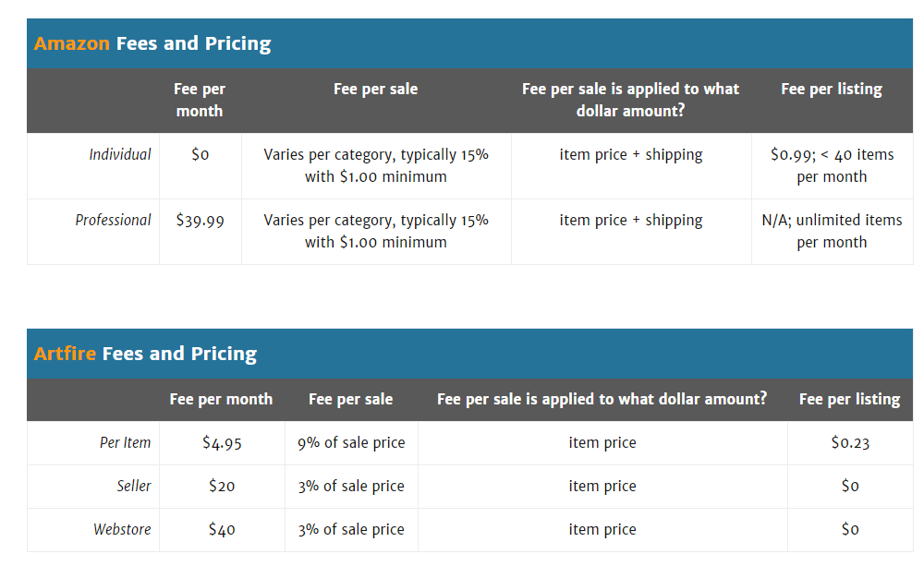Click the 9% of sale price cell

coord(351,443)
